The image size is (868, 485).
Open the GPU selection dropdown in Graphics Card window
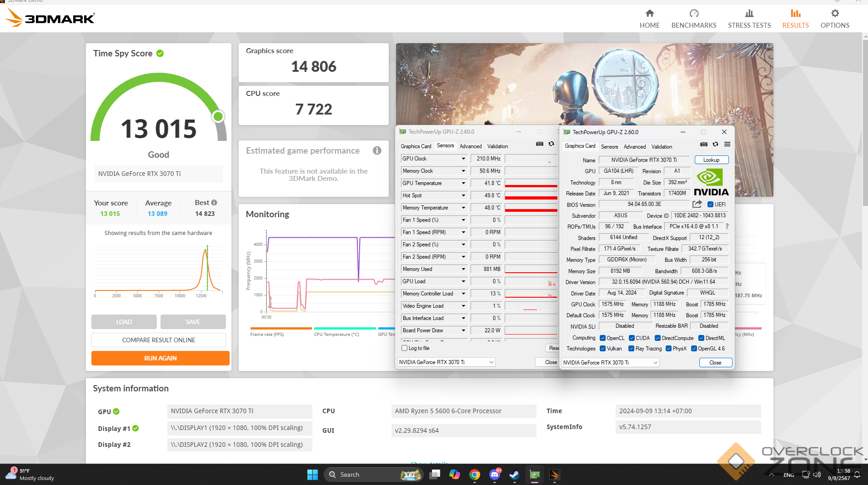(x=655, y=363)
